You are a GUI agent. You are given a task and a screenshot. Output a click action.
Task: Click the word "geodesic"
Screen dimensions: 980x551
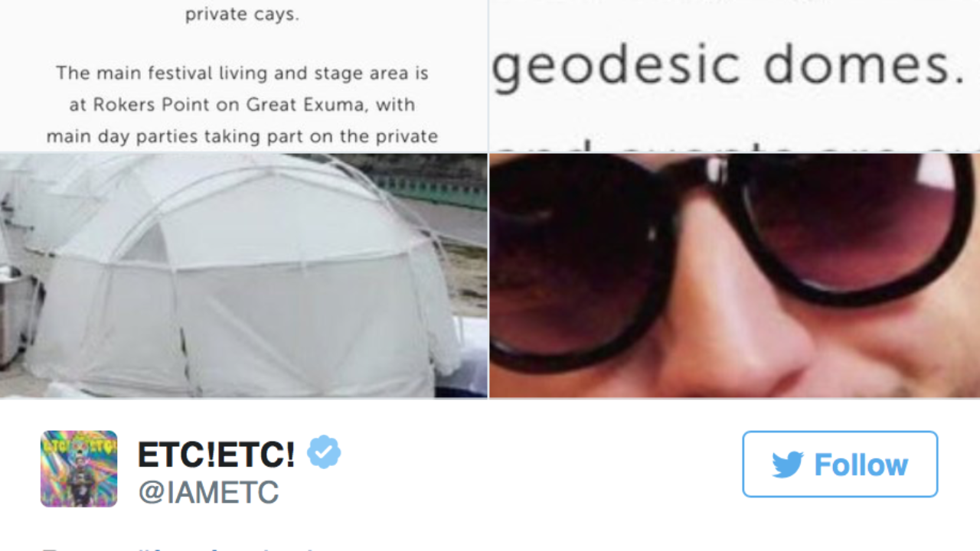click(x=616, y=66)
